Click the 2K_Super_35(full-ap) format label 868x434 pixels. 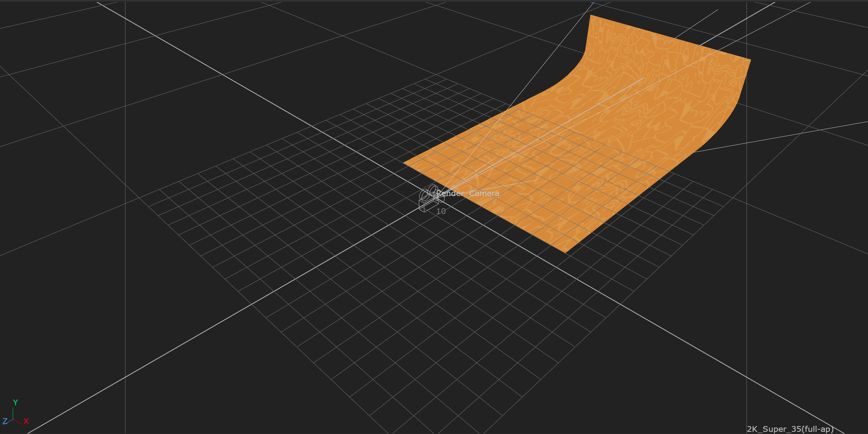790,429
